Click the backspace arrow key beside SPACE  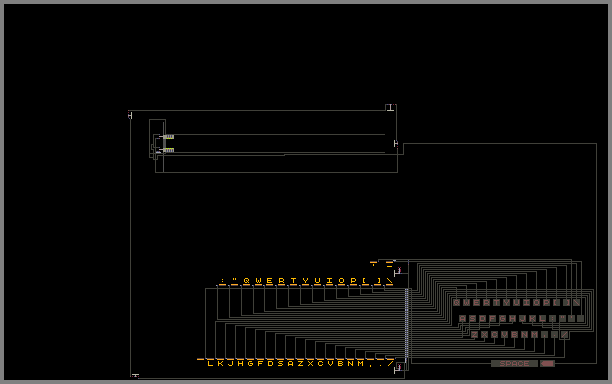tap(548, 363)
